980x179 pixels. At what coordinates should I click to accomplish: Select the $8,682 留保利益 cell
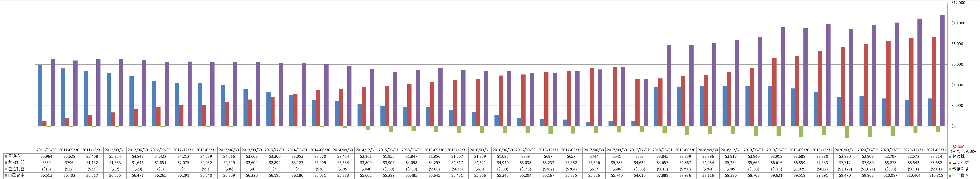tap(936, 163)
